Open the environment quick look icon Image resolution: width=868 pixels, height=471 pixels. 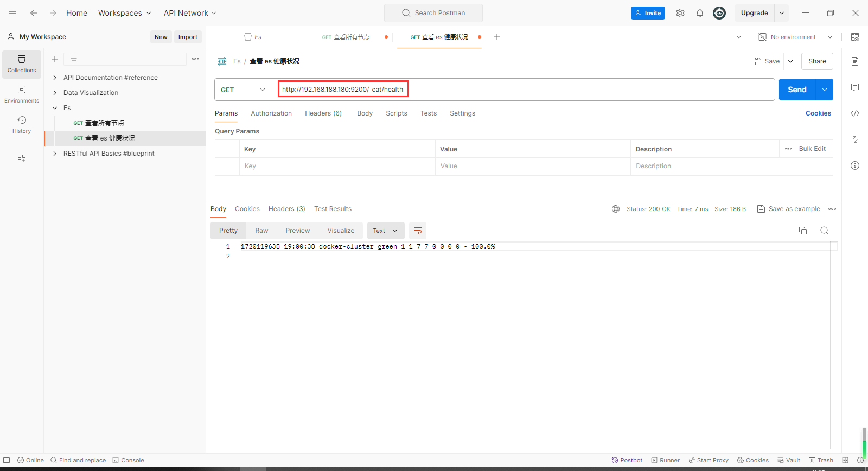855,37
